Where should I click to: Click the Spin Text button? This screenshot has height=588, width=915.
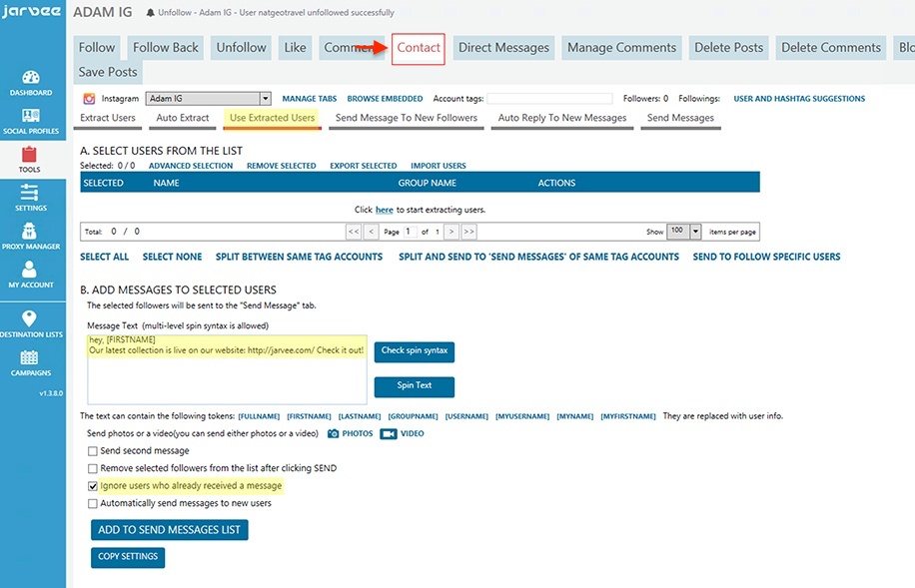(x=415, y=386)
